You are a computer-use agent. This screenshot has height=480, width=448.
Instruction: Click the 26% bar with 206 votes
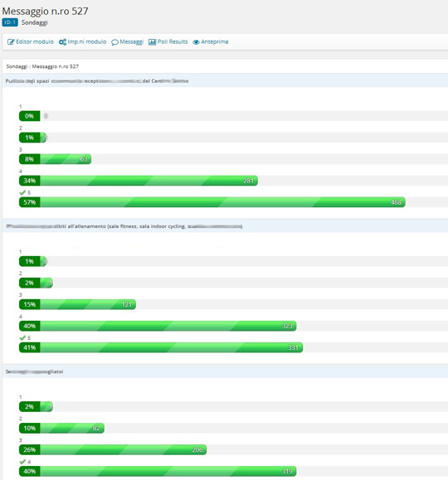pos(113,449)
